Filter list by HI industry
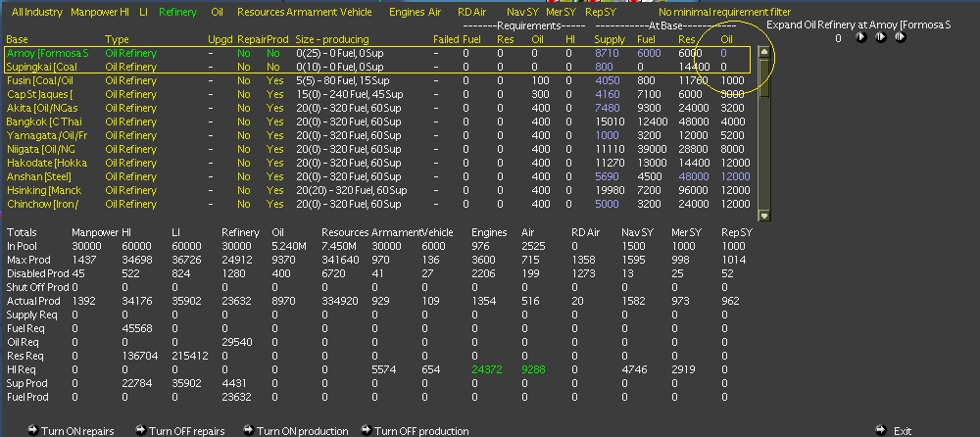This screenshot has height=437, width=980. point(124,12)
